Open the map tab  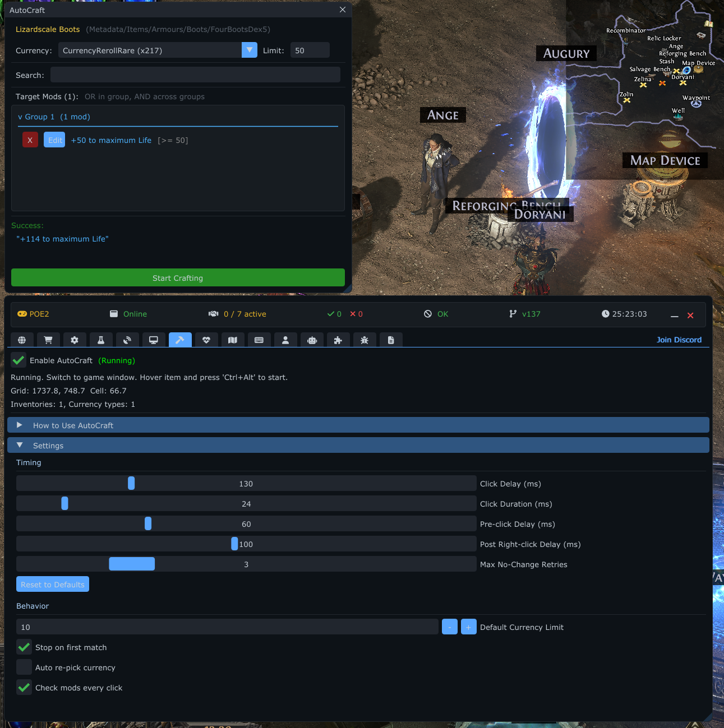tap(233, 340)
